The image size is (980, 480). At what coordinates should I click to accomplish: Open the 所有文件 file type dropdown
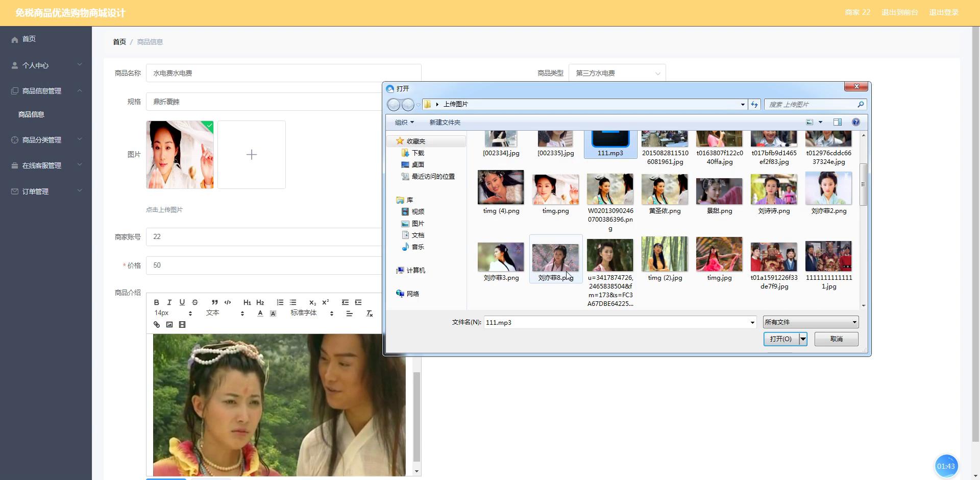(811, 322)
